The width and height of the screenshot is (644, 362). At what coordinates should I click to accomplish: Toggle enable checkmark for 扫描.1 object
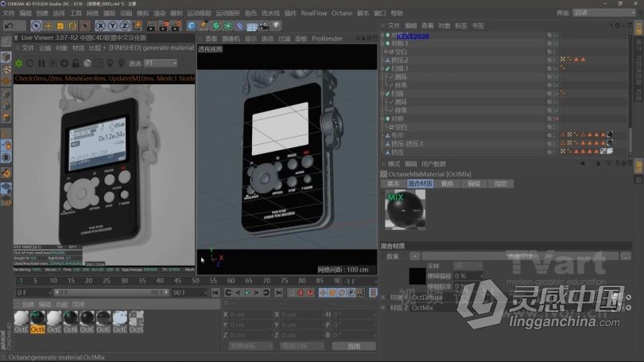coord(557,68)
